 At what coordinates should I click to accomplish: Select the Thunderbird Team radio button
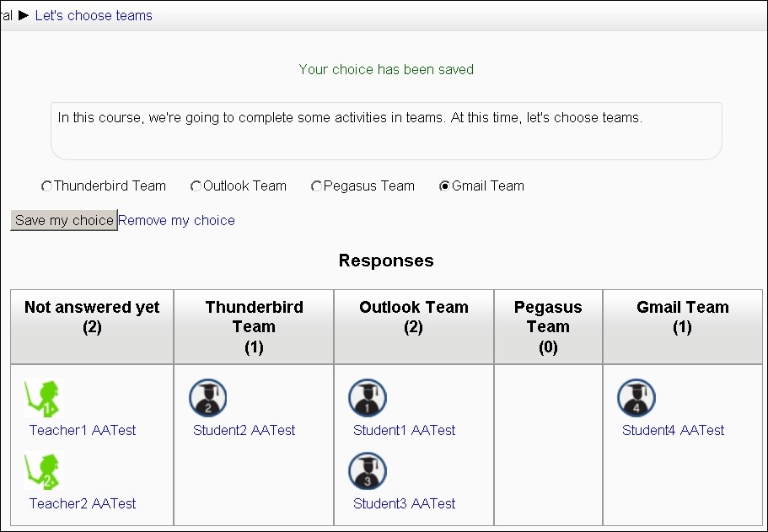coord(46,186)
